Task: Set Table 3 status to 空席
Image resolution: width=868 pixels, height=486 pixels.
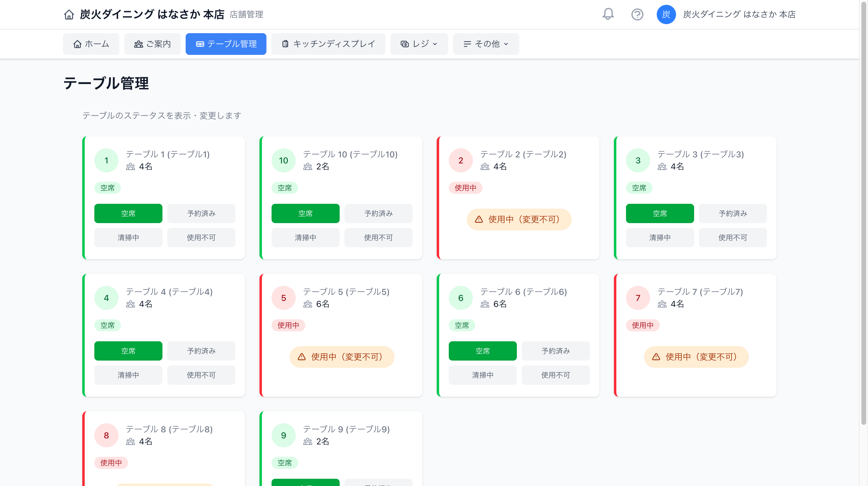Action: pyautogui.click(x=660, y=213)
